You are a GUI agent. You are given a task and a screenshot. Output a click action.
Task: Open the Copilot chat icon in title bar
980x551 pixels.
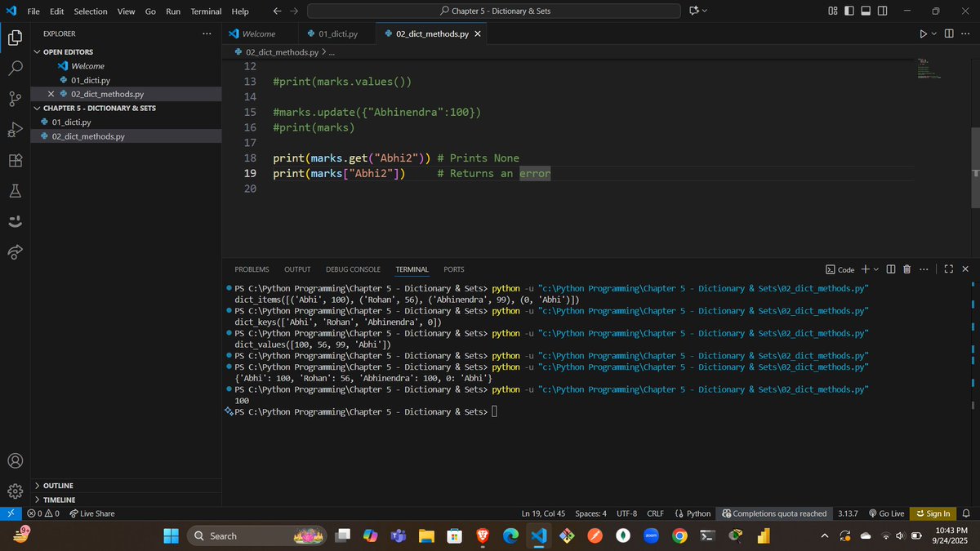click(x=694, y=11)
